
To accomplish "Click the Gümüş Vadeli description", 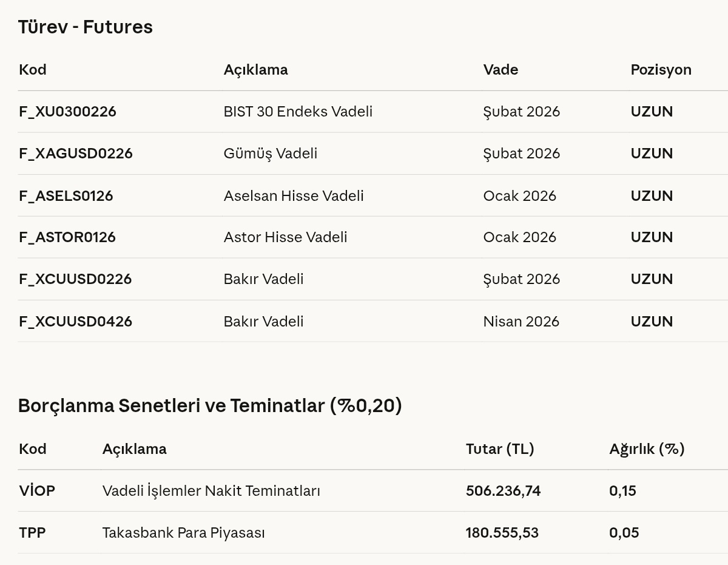I will (x=271, y=154).
